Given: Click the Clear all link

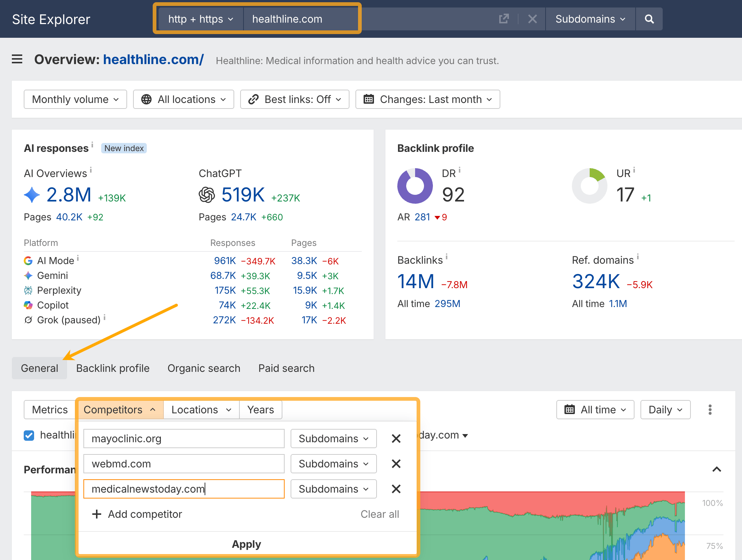Looking at the screenshot, I should 380,514.
